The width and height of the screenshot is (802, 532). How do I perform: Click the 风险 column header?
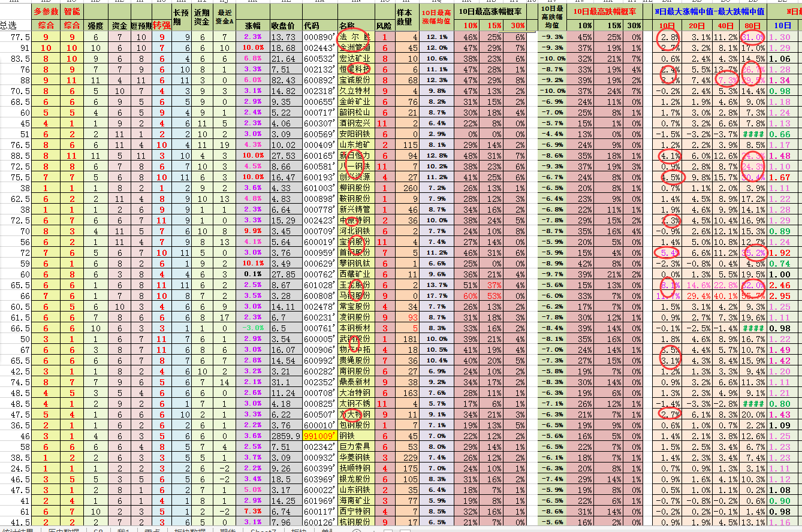point(384,25)
